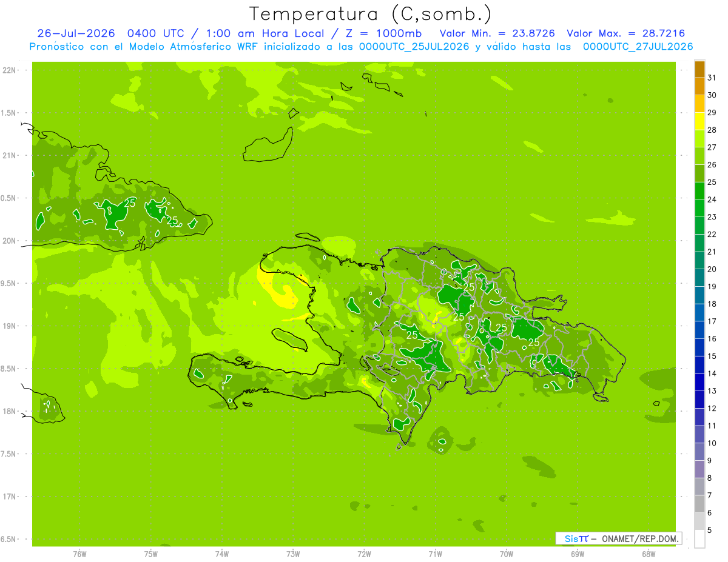The height and width of the screenshot is (562, 728).
Task: Click the blue legend swatch between 15 and 16
Action: click(699, 347)
